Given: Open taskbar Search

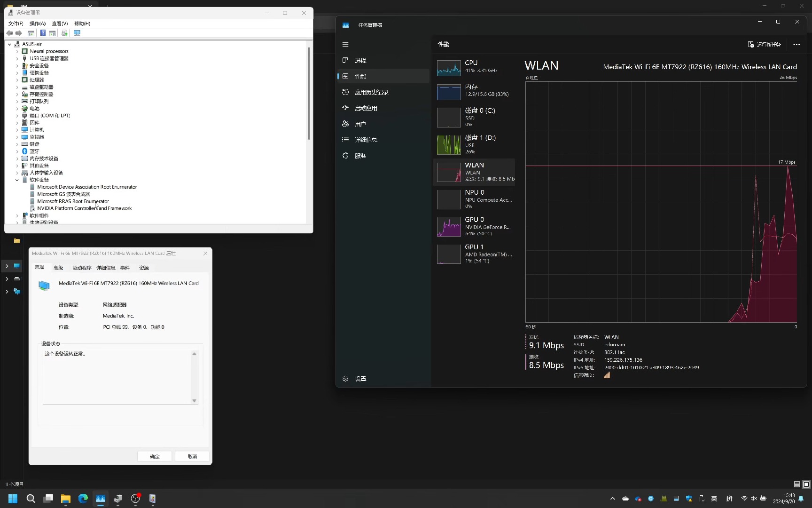Looking at the screenshot, I should [x=31, y=499].
